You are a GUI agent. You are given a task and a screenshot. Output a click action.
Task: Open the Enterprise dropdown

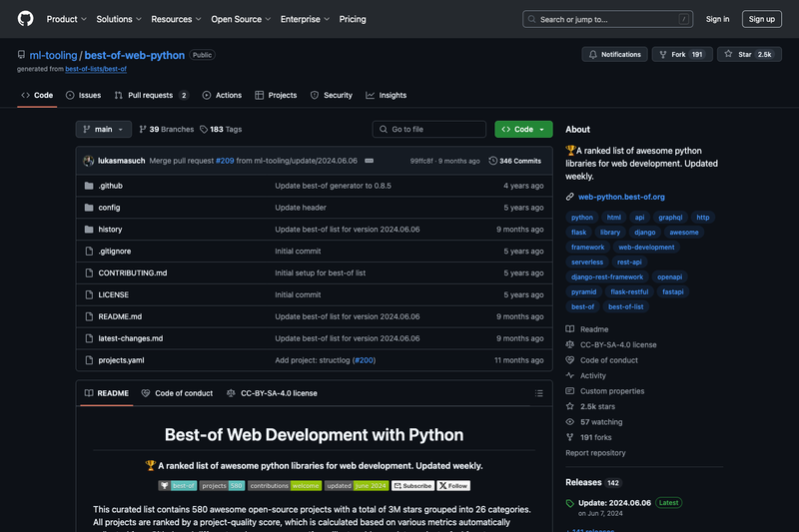point(305,19)
